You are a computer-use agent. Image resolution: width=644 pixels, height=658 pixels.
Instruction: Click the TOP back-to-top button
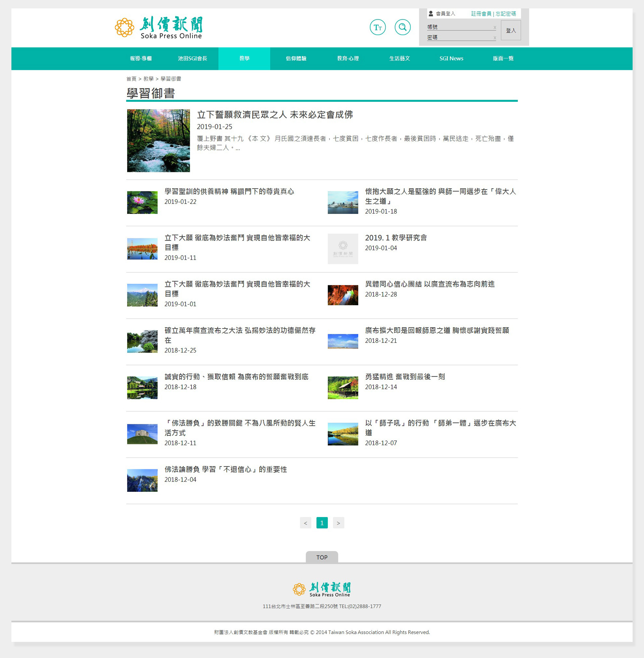[322, 557]
